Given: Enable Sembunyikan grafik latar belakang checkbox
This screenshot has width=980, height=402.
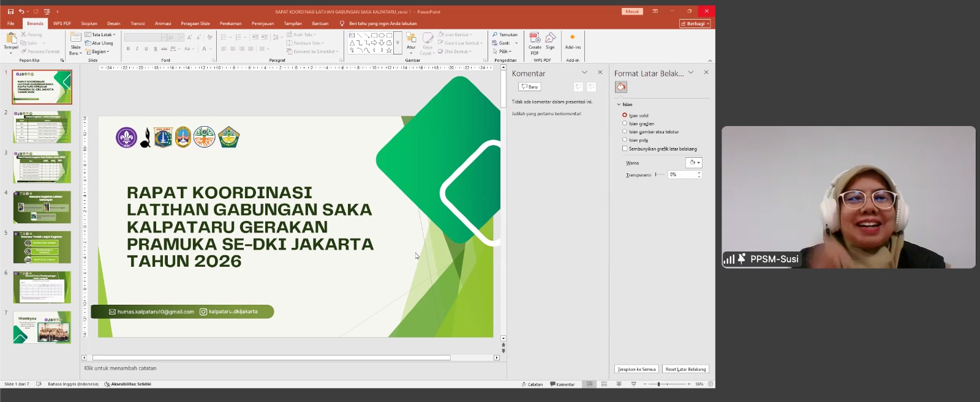Looking at the screenshot, I should pos(625,149).
